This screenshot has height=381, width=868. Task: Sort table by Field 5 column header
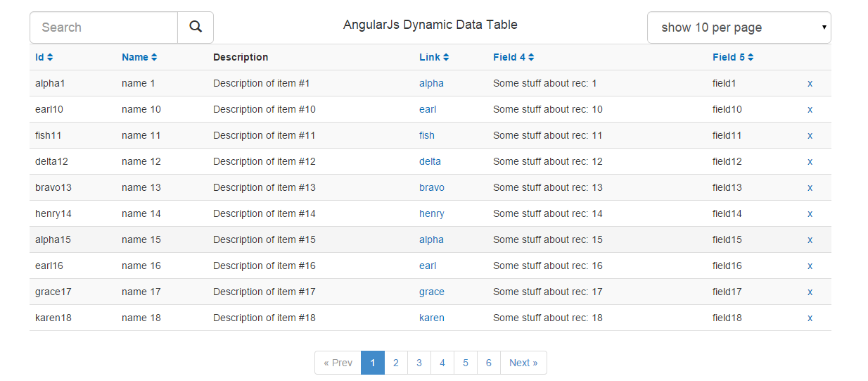[x=733, y=57]
